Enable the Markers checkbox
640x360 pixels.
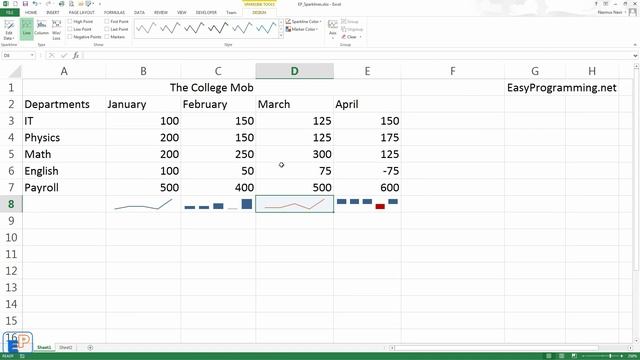click(x=107, y=37)
